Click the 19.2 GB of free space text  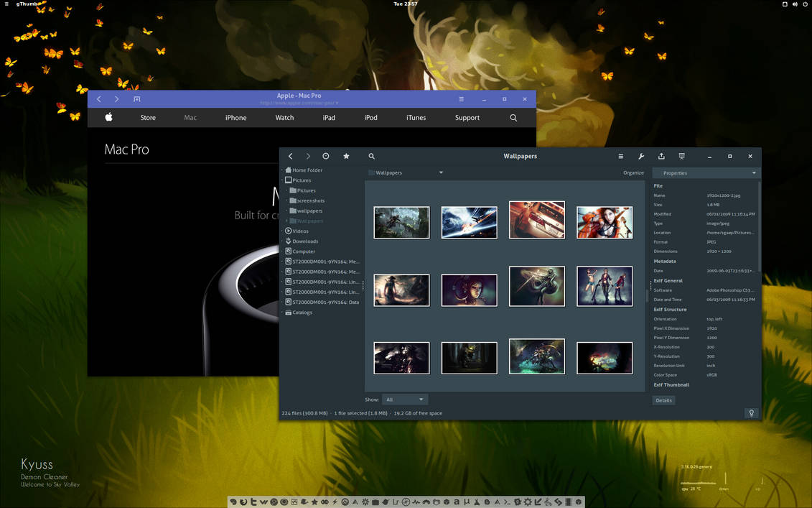point(418,413)
